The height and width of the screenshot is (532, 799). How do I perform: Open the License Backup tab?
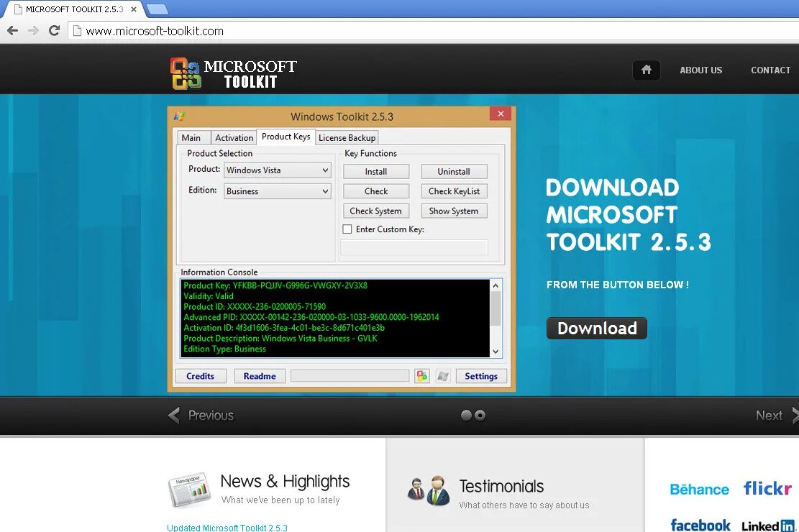[x=347, y=137]
